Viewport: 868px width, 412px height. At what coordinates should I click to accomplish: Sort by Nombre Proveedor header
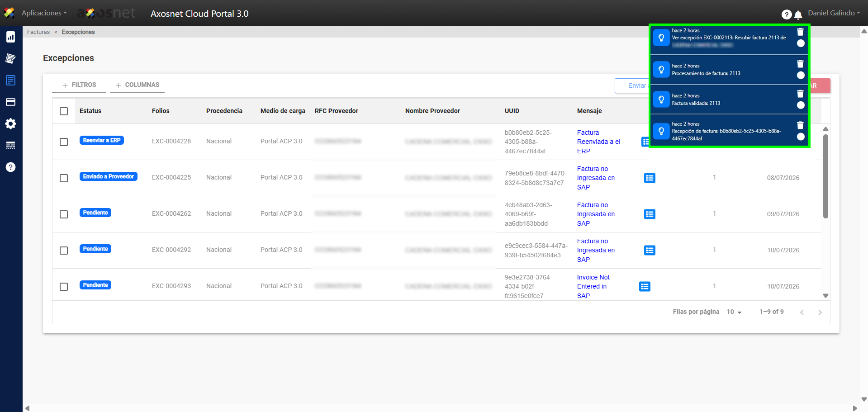[x=432, y=111]
